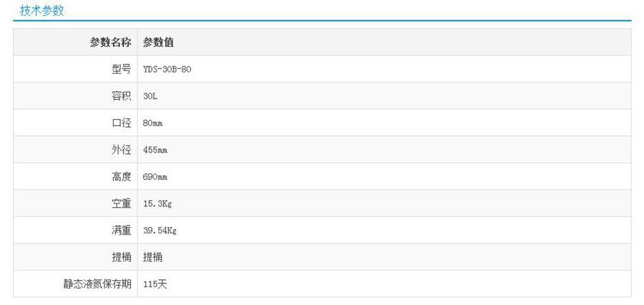Select the 455mm outer diameter value
The height and width of the screenshot is (305, 644).
tap(155, 151)
